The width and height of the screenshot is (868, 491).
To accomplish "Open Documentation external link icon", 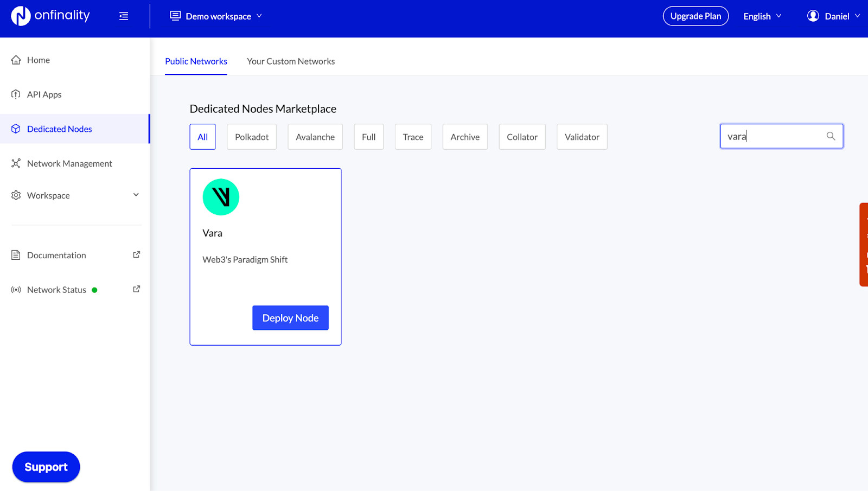I will point(137,254).
